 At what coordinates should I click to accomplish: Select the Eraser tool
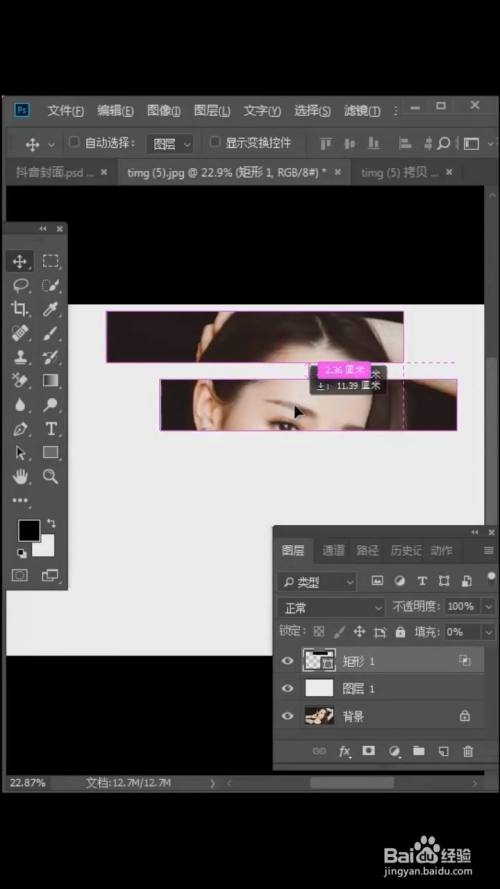point(20,380)
